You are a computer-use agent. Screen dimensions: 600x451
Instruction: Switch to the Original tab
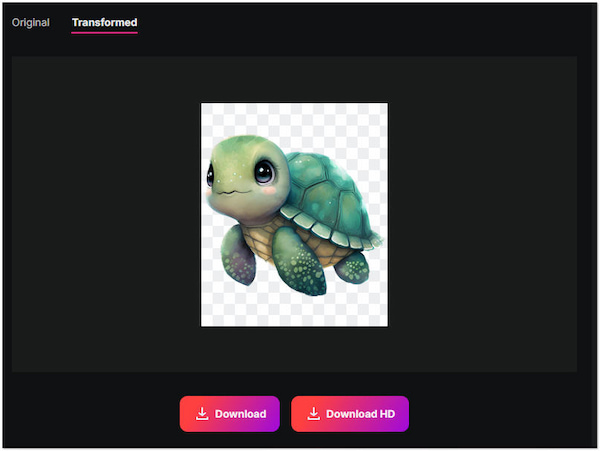pos(30,22)
